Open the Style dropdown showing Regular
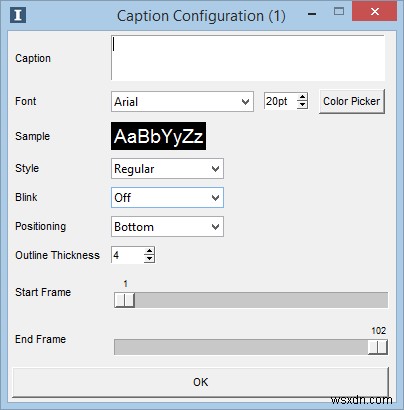The image size is (404, 410). (167, 169)
